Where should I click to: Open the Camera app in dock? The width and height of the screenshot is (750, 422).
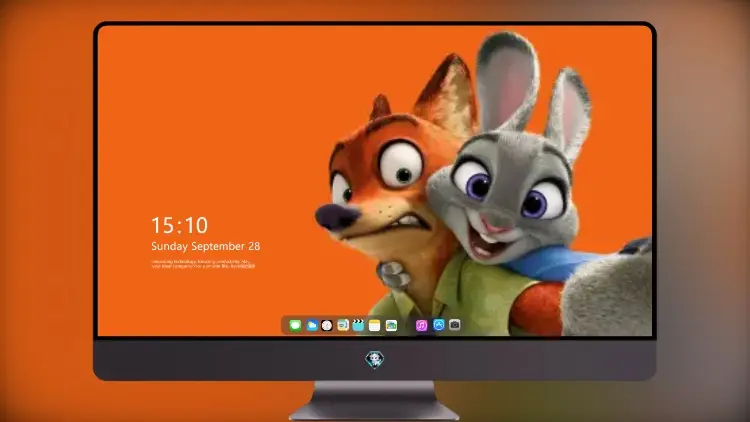point(455,325)
